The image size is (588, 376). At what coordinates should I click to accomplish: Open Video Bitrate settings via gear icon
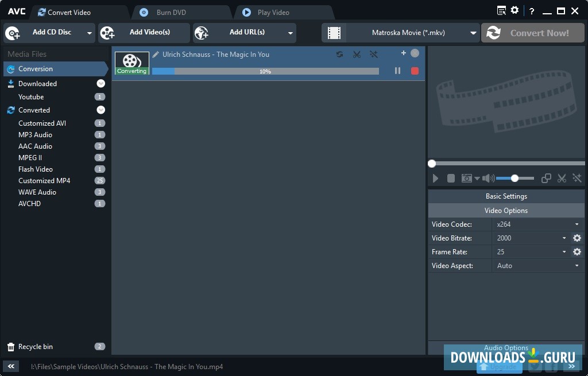pyautogui.click(x=577, y=238)
